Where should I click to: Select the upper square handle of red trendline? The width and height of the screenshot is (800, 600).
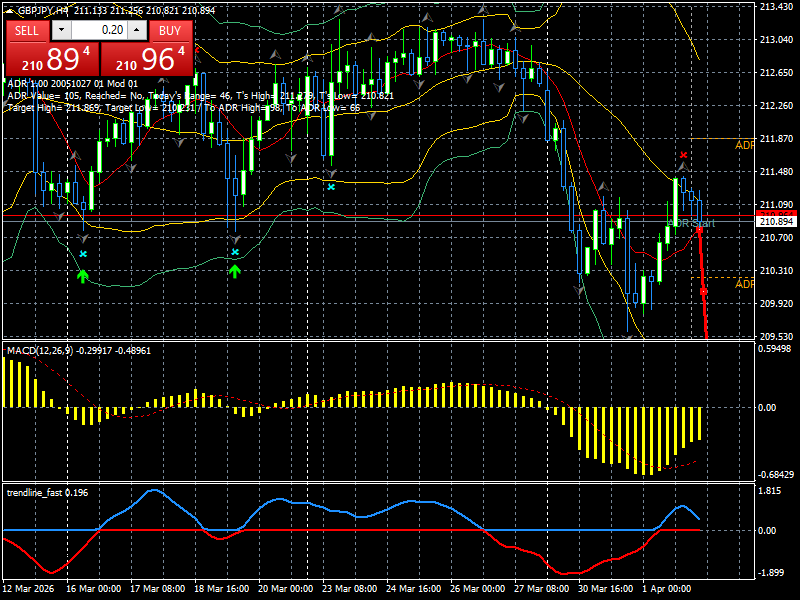[x=699, y=230]
